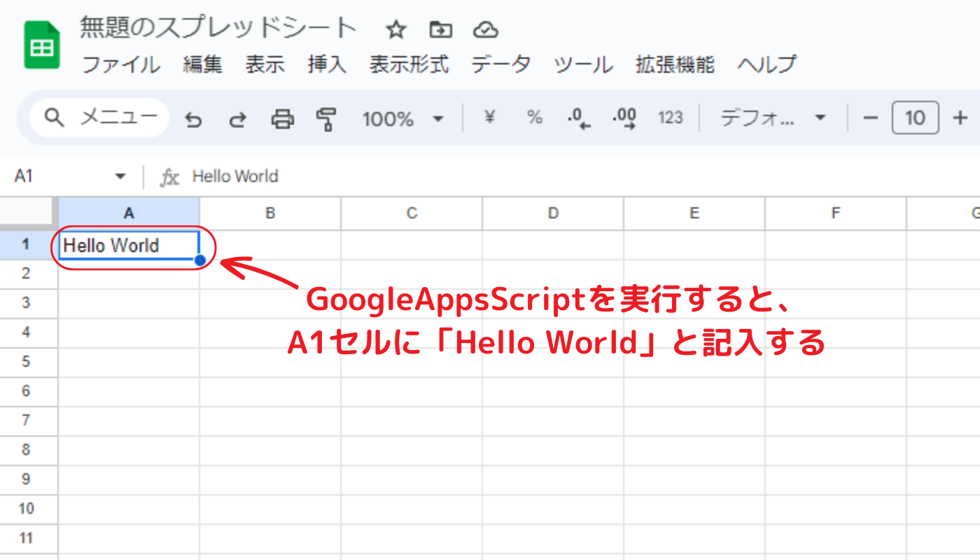Open the Google Sheets home icon
The height and width of the screenshot is (560, 980).
click(x=41, y=45)
